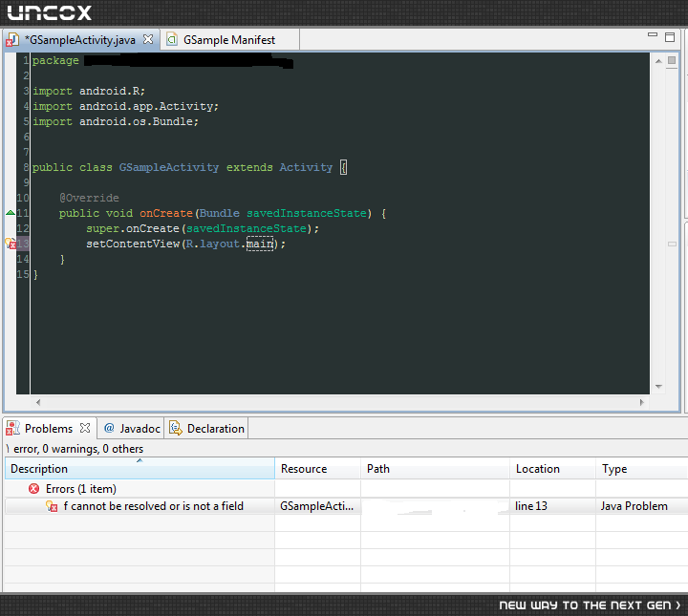
Task: Click the '@Override' annotation
Action: [89, 198]
